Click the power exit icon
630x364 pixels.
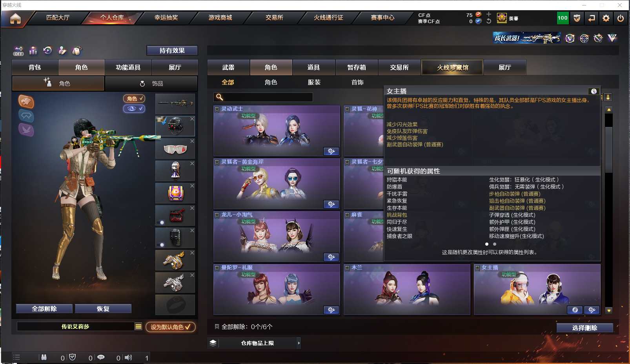[621, 18]
